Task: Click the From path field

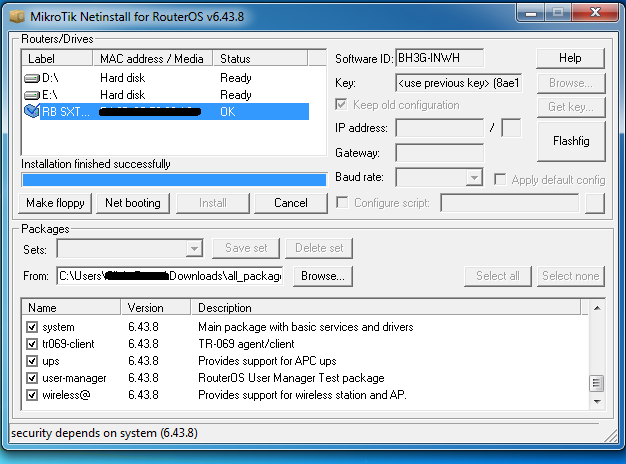Action: point(170,276)
